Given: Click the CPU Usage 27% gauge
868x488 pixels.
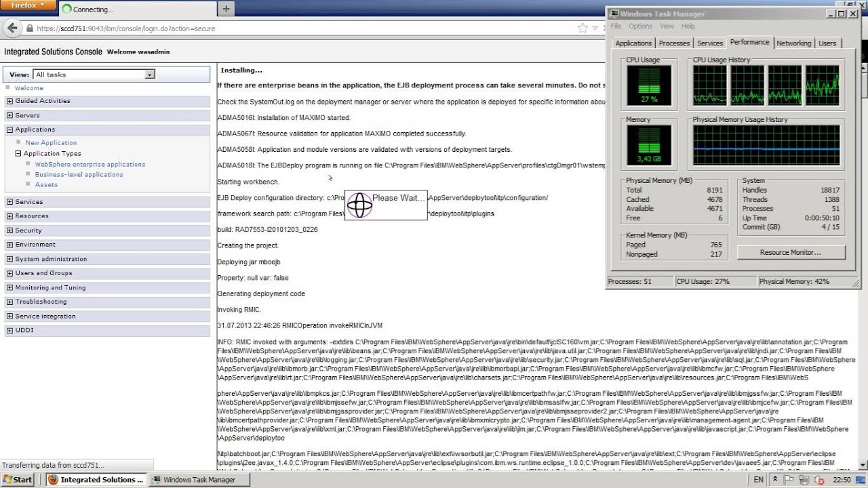Looking at the screenshot, I should pos(650,86).
